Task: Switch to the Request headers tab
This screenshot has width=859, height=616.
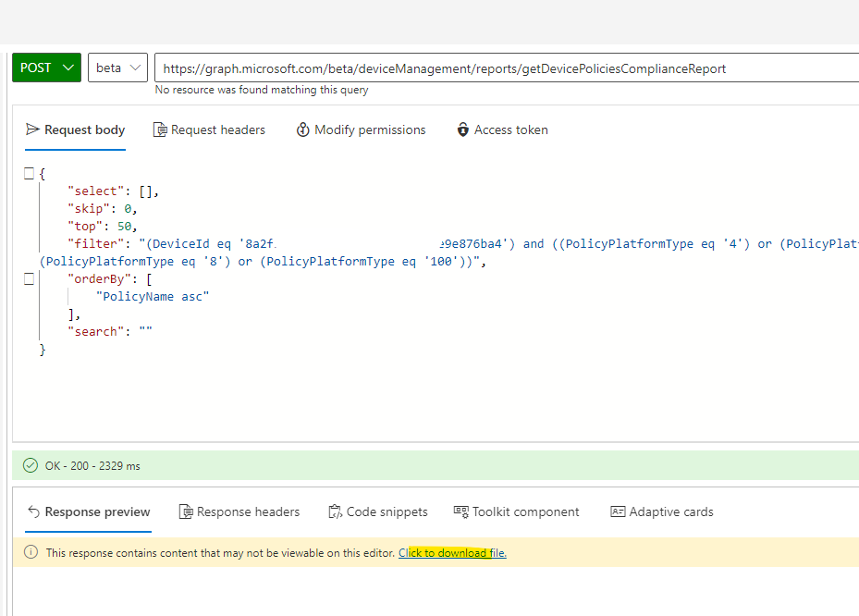Action: [209, 129]
